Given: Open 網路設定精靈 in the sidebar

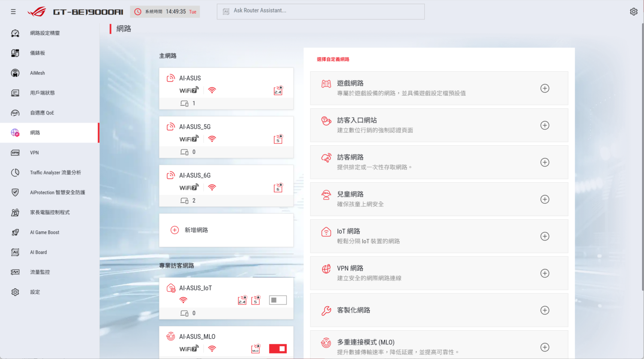Looking at the screenshot, I should [x=49, y=33].
